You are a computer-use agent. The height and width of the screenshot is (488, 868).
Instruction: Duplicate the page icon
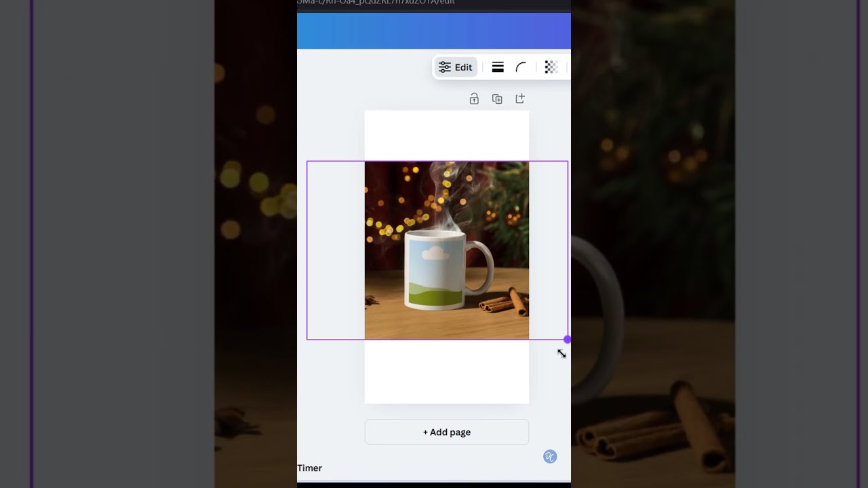point(497,99)
